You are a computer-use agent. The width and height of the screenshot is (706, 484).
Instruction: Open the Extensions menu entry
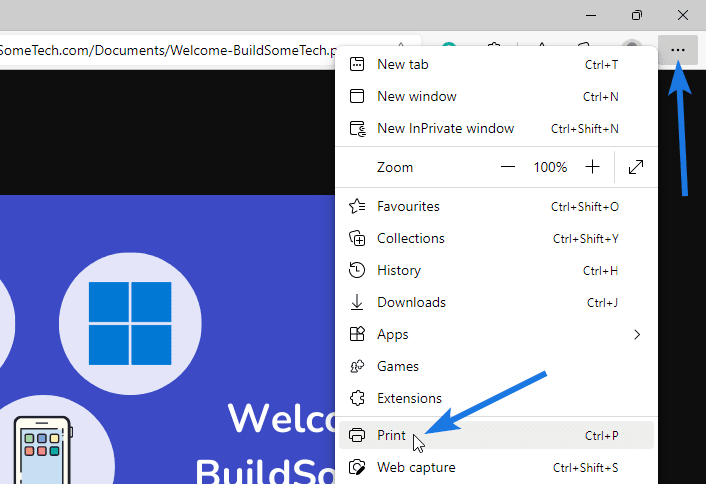[409, 398]
